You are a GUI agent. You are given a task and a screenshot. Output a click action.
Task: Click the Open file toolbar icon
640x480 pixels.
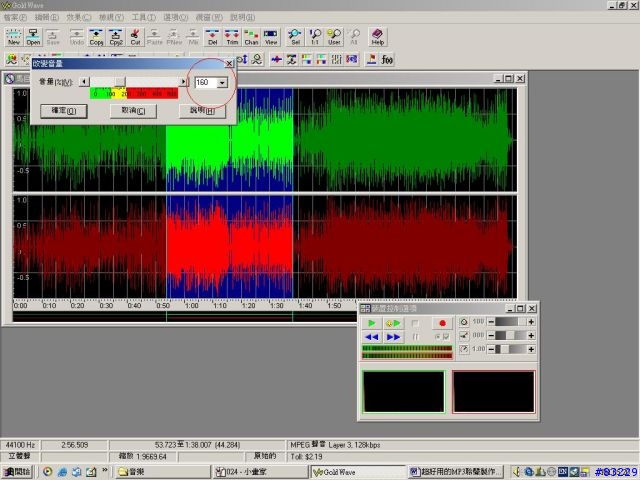33,37
